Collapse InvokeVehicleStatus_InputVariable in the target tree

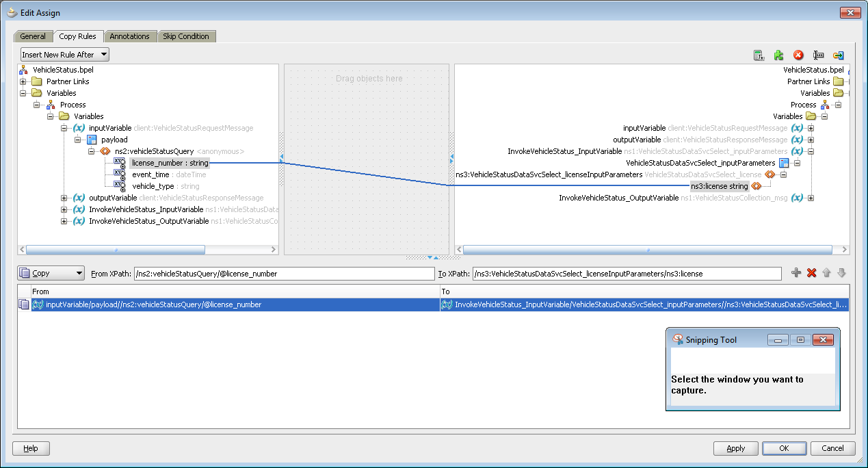(811, 151)
